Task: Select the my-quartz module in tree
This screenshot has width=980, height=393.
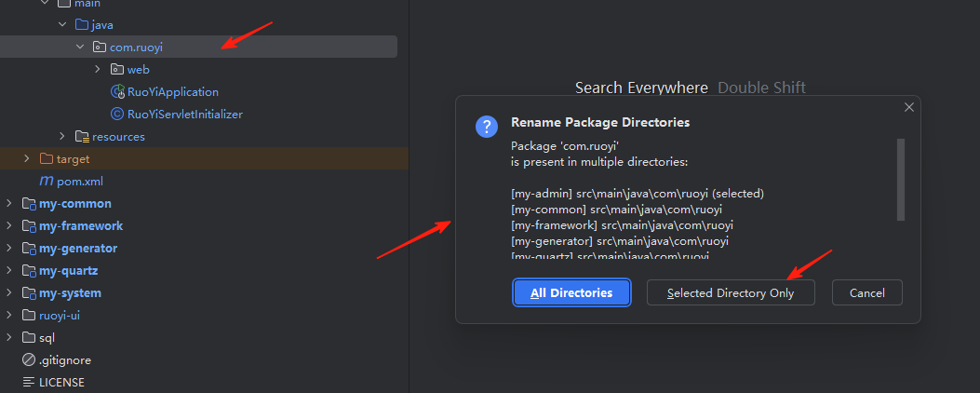Action: point(68,271)
